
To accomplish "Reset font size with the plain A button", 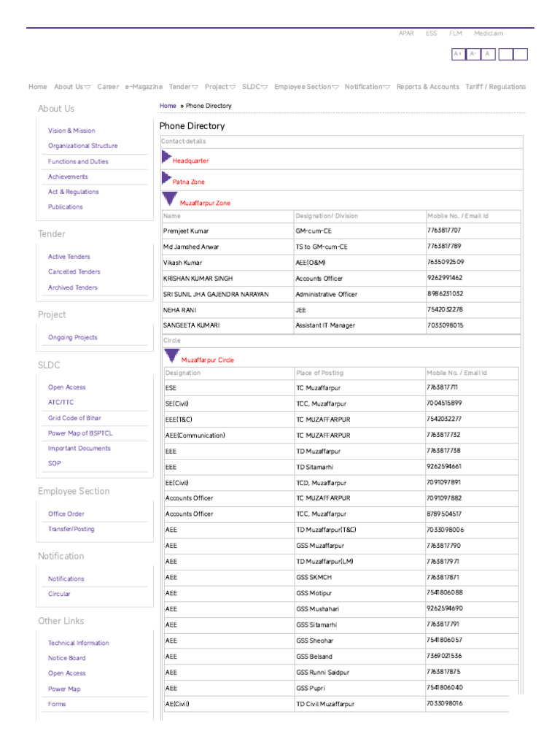I will pos(489,54).
